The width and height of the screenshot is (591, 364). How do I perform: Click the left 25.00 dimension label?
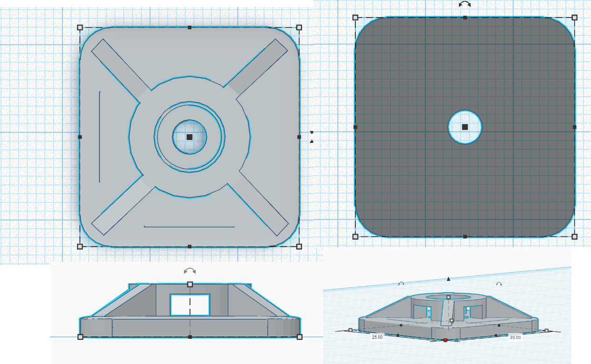point(377,337)
